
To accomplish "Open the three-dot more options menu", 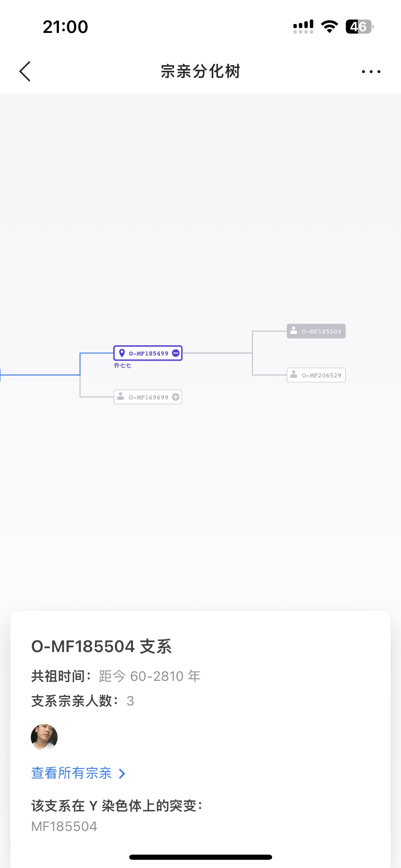I will (x=371, y=72).
